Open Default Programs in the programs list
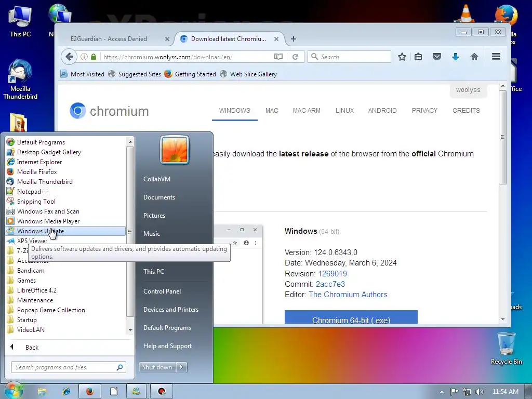Screen dimensions: 532x399 (x=65, y=142)
